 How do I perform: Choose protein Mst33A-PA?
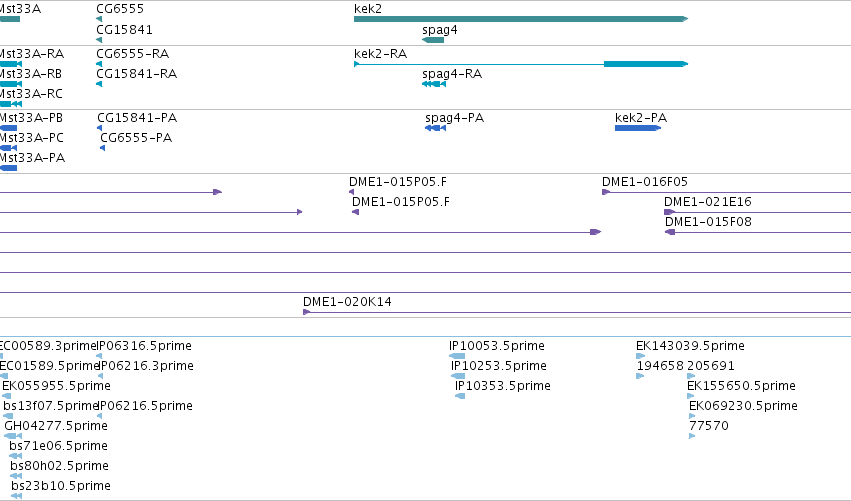(9, 168)
